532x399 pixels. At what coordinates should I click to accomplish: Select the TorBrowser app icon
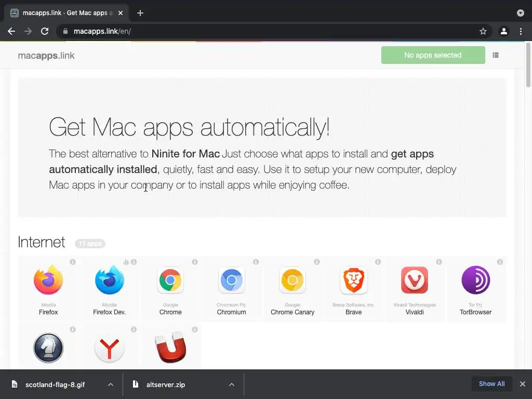pyautogui.click(x=476, y=280)
